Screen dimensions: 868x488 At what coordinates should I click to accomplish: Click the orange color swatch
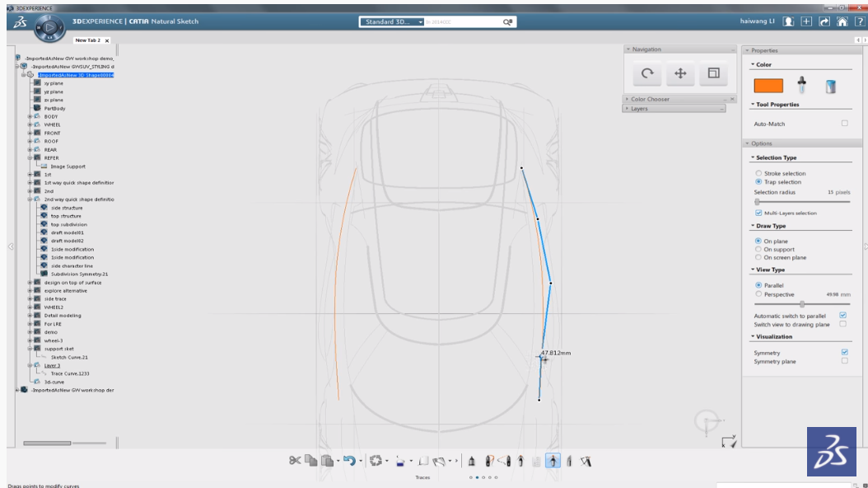coord(768,85)
